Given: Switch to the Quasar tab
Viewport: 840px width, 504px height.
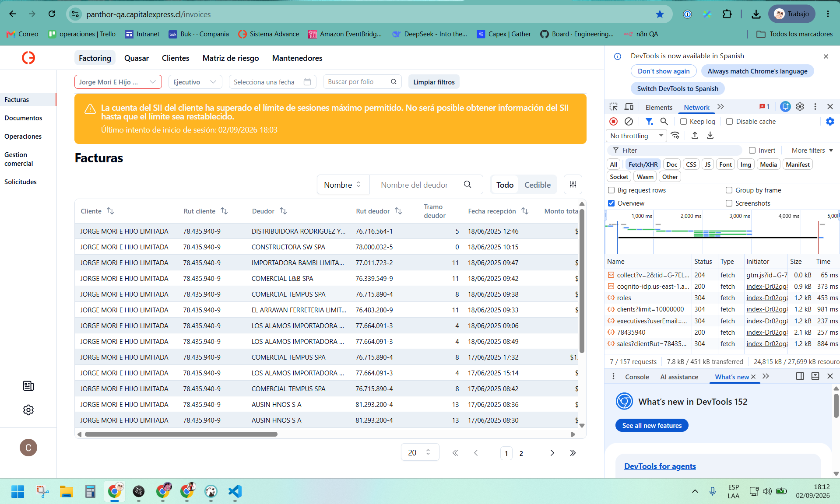Looking at the screenshot, I should pos(137,58).
